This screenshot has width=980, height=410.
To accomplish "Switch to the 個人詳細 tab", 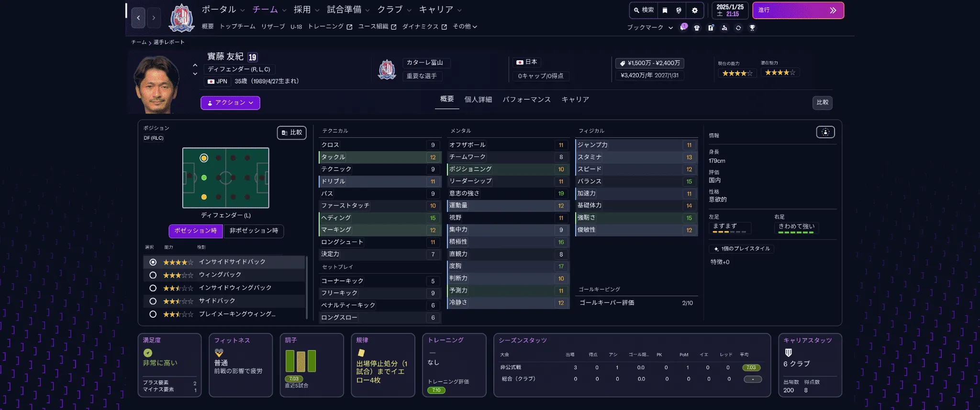I will (x=478, y=100).
